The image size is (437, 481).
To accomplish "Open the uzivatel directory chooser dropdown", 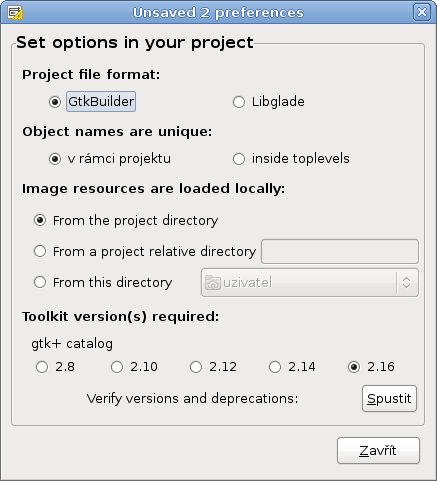I will [x=310, y=283].
